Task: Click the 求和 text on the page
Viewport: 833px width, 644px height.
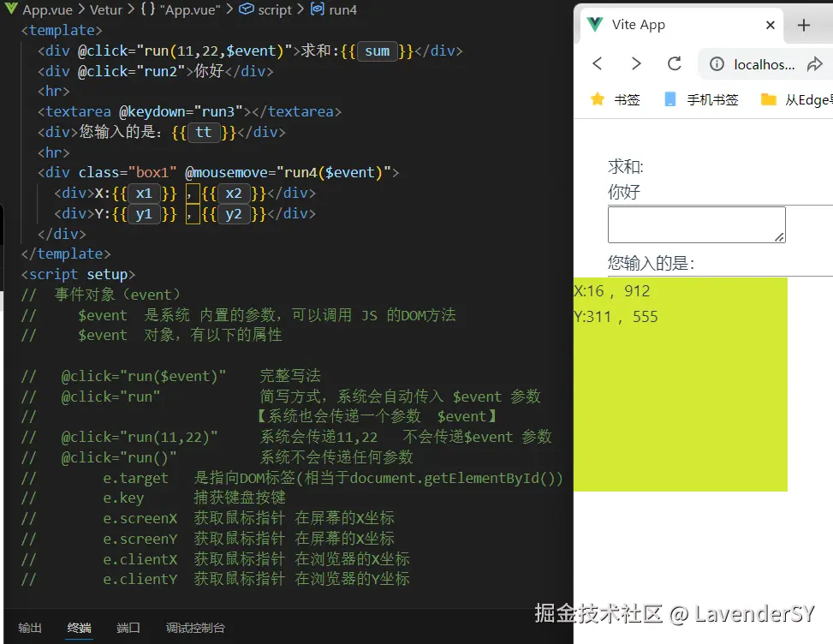Action: click(625, 167)
